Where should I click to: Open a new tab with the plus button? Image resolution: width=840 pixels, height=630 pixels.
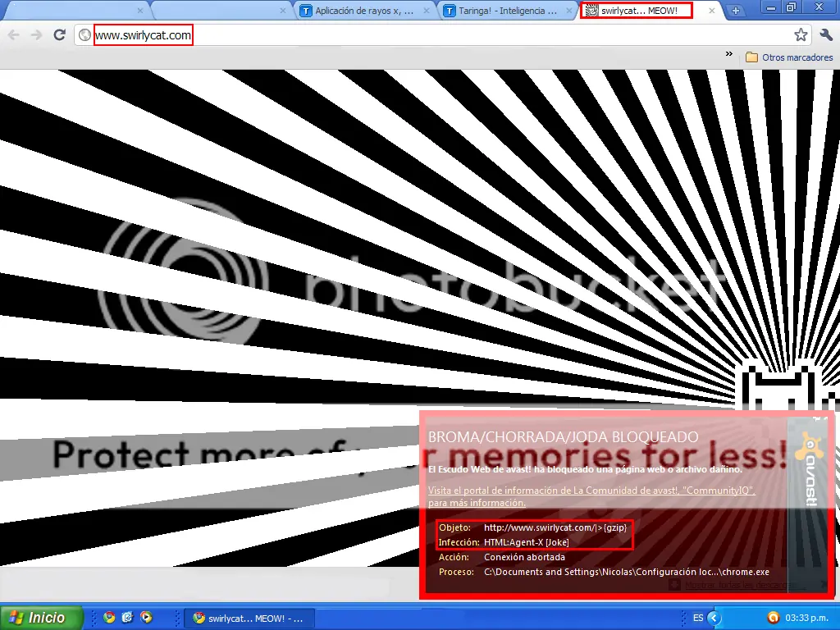point(736,11)
